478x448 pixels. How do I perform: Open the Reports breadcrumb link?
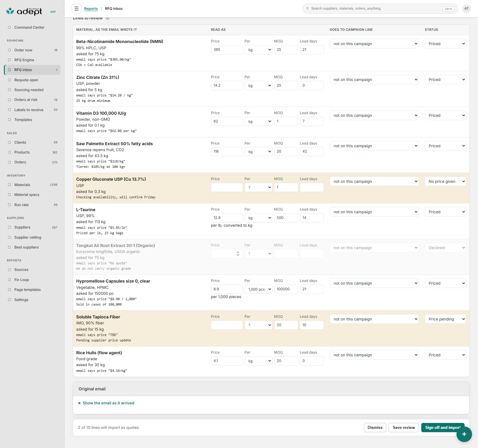[x=91, y=9]
